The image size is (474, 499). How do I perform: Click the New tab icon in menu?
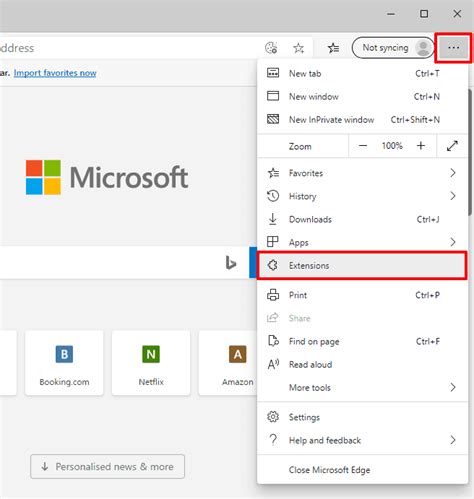point(273,73)
